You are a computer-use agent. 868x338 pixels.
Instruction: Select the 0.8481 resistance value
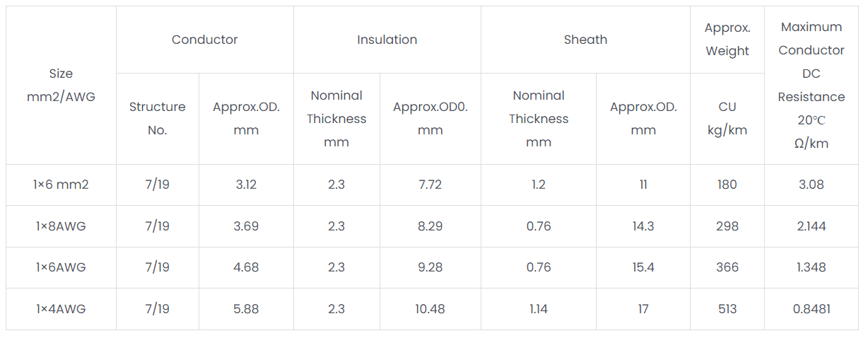click(x=811, y=309)
